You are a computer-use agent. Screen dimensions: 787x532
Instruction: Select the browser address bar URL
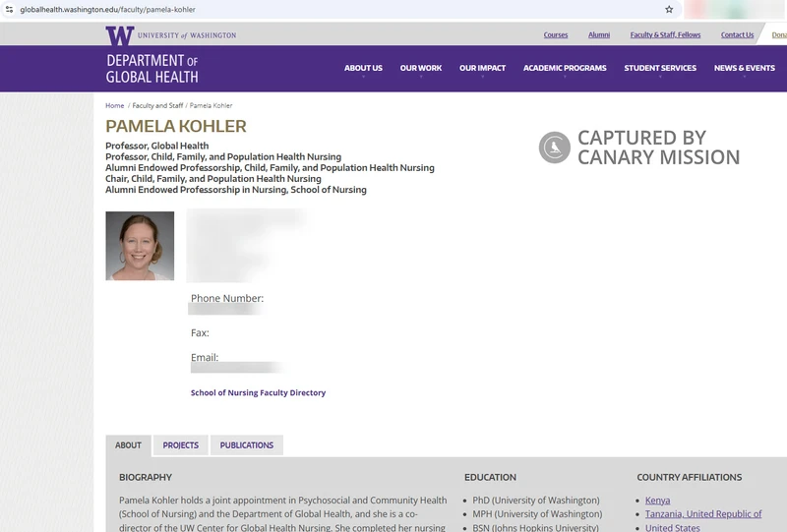point(107,9)
